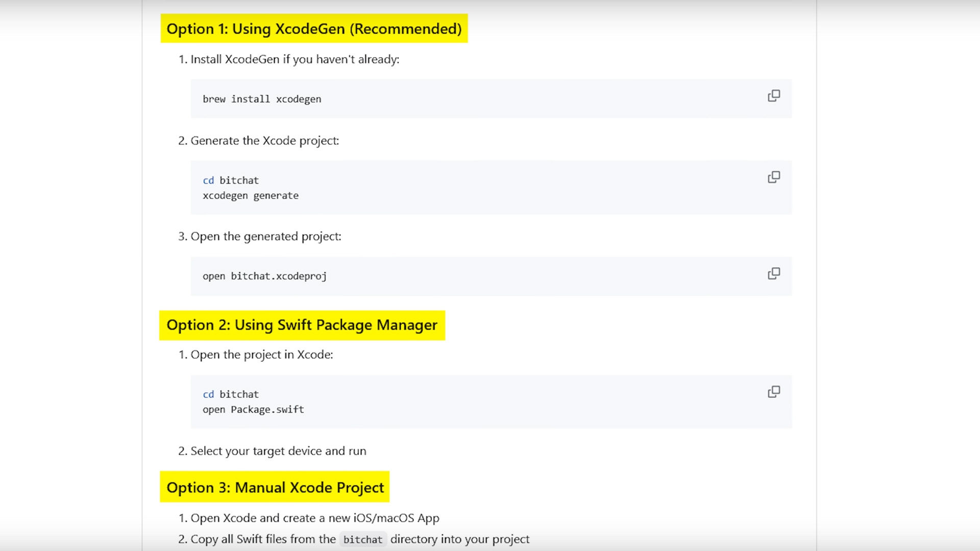Click the 'open bitchat.xcodeproj' code line
The width and height of the screenshot is (980, 551).
(264, 276)
